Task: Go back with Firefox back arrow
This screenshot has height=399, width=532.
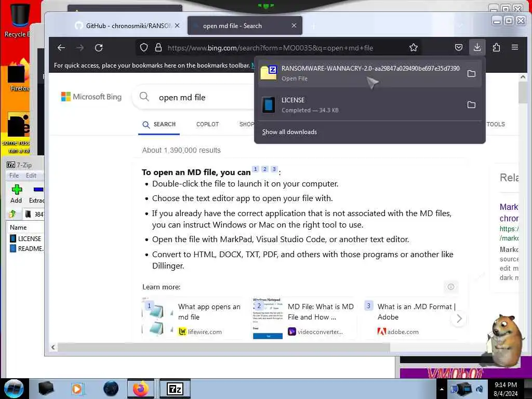Action: (x=61, y=47)
